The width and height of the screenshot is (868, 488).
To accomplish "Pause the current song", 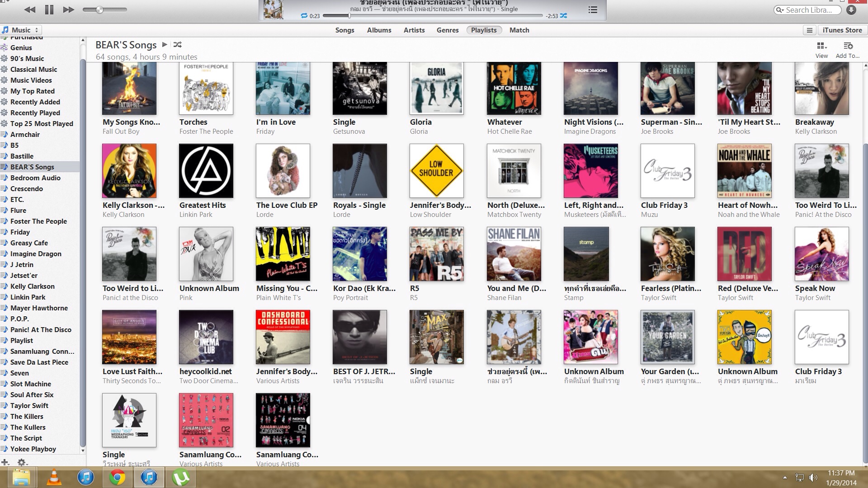I will (x=49, y=9).
